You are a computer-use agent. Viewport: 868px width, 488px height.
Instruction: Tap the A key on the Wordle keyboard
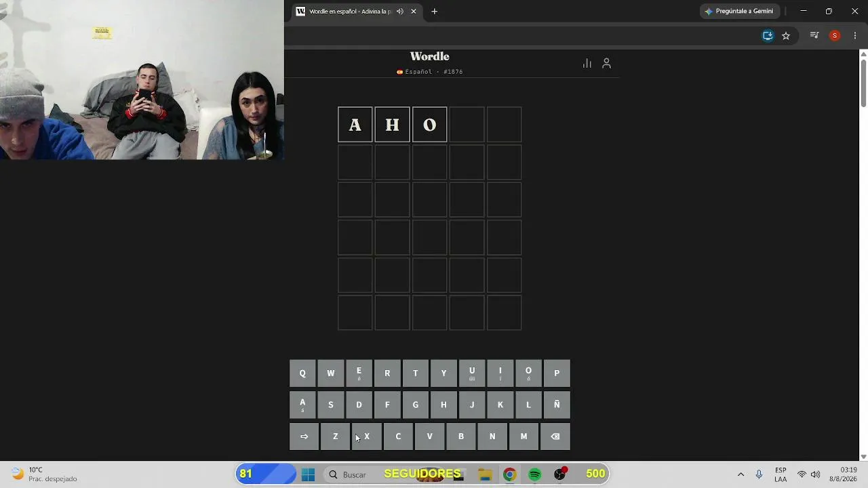pos(302,405)
